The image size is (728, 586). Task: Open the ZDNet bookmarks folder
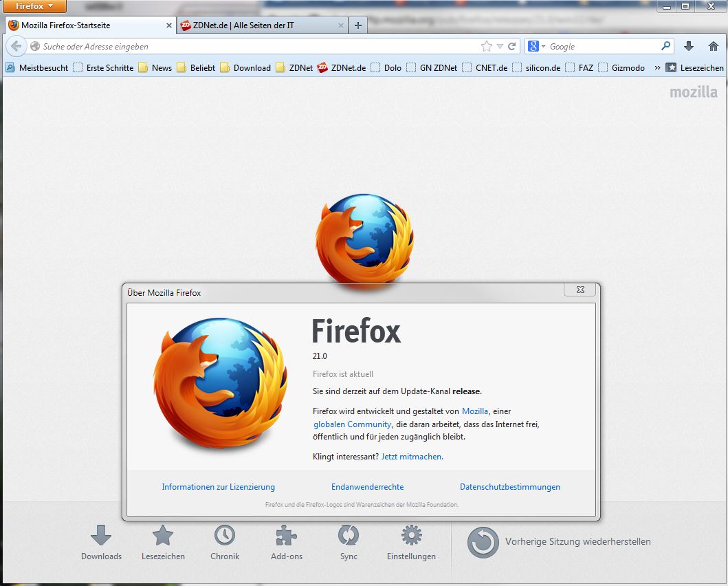point(294,68)
